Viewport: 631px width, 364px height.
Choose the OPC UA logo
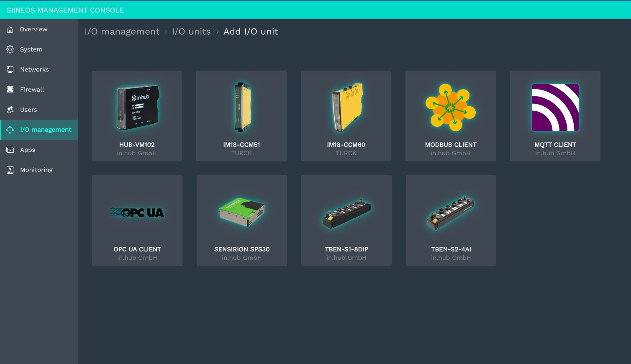[137, 213]
